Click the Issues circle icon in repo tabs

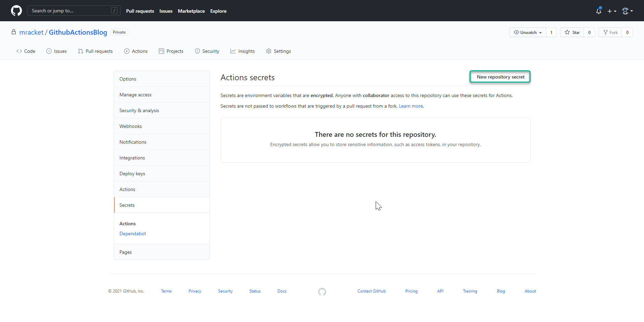49,51
